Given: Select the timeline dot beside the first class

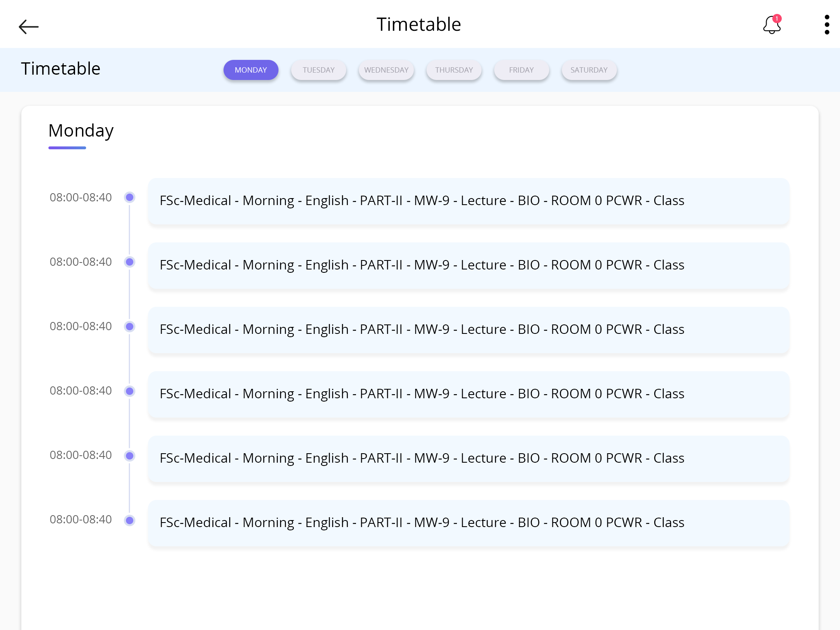Looking at the screenshot, I should (x=130, y=197).
